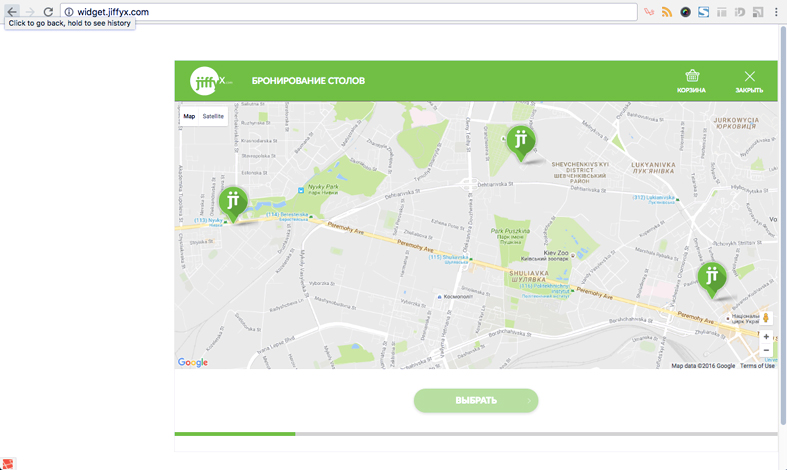787x470 pixels.
Task: Reload the page in browser
Action: coord(48,12)
